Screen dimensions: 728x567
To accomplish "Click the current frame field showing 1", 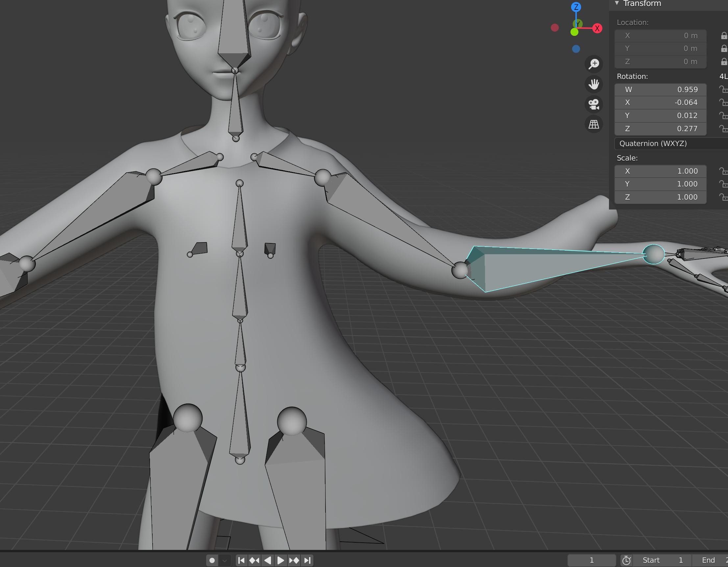I will [x=592, y=560].
